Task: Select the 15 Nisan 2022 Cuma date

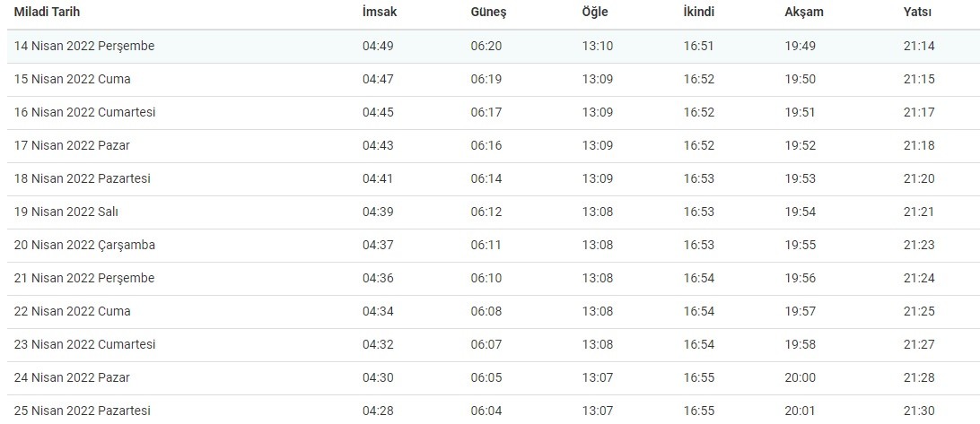Action: 72,79
